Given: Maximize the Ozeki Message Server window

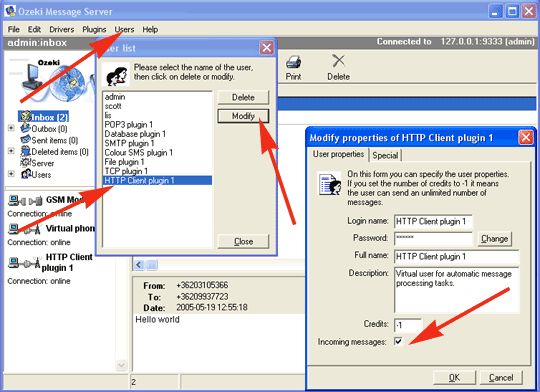Looking at the screenshot, I should [x=512, y=12].
